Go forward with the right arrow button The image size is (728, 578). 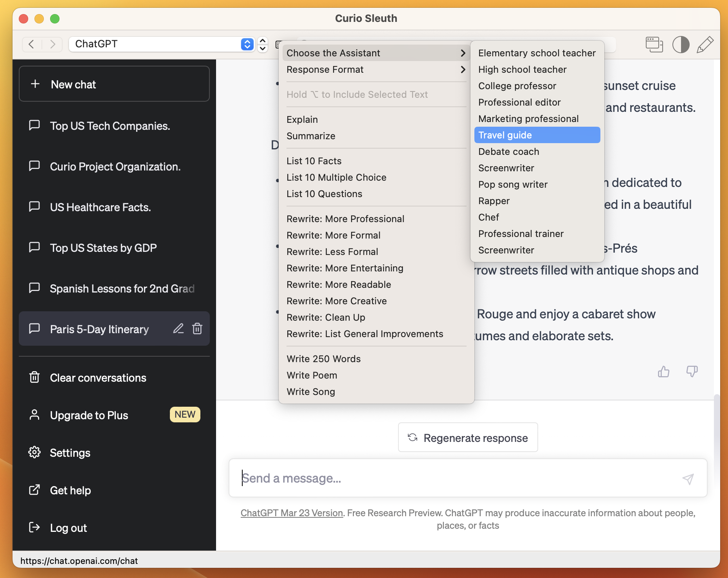(x=52, y=44)
